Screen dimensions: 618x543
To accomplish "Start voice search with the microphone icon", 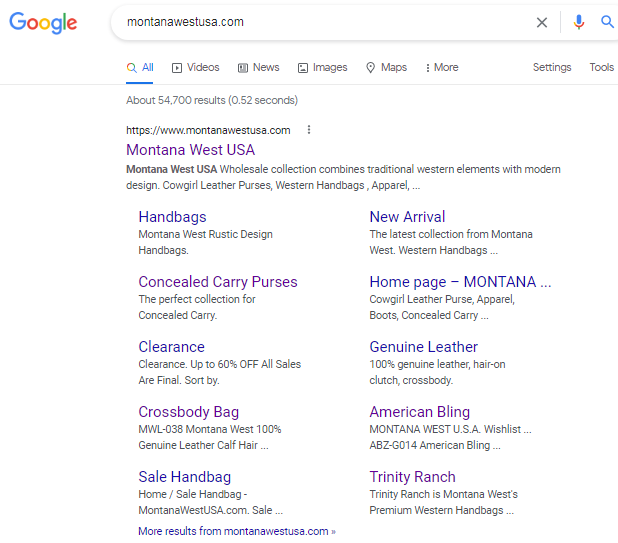I will click(x=579, y=22).
